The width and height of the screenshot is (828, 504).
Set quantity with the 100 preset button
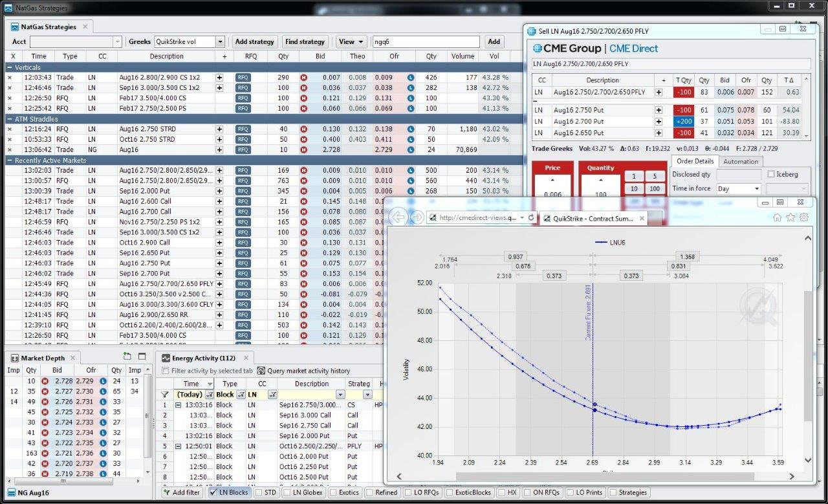click(x=655, y=188)
